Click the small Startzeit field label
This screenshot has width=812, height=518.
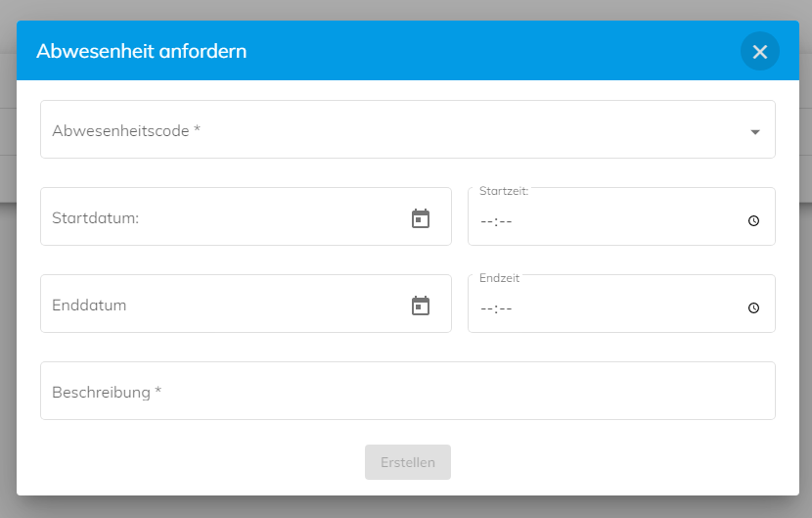[504, 191]
